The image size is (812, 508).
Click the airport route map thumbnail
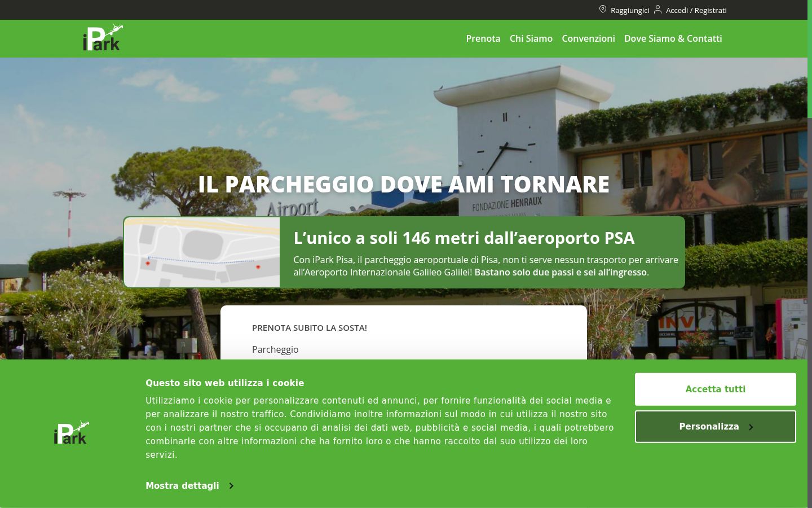coord(202,252)
